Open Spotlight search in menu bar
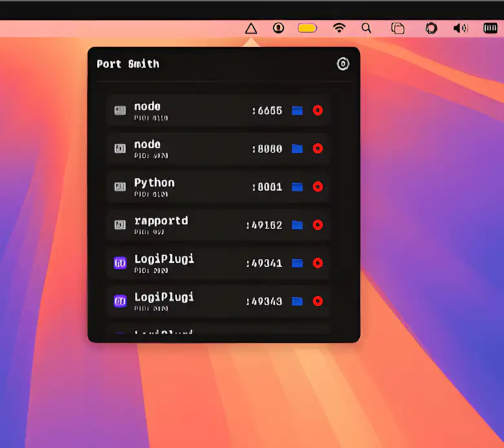 tap(366, 28)
